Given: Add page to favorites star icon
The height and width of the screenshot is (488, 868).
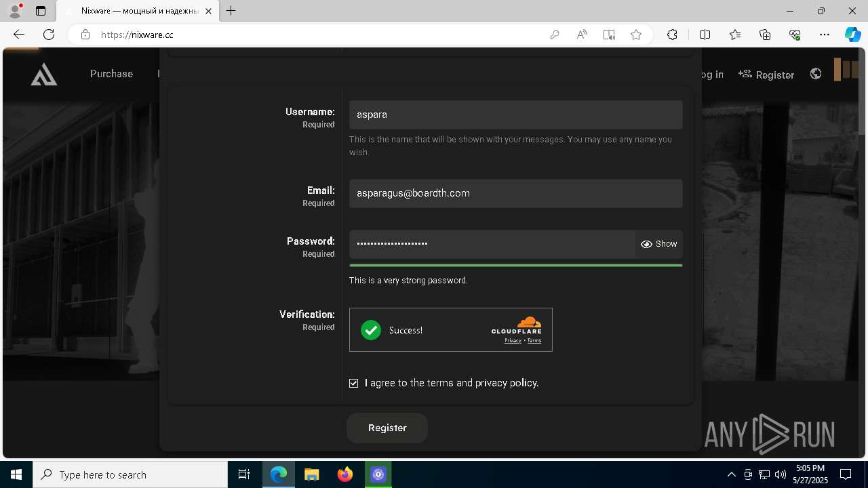Looking at the screenshot, I should click(x=636, y=35).
